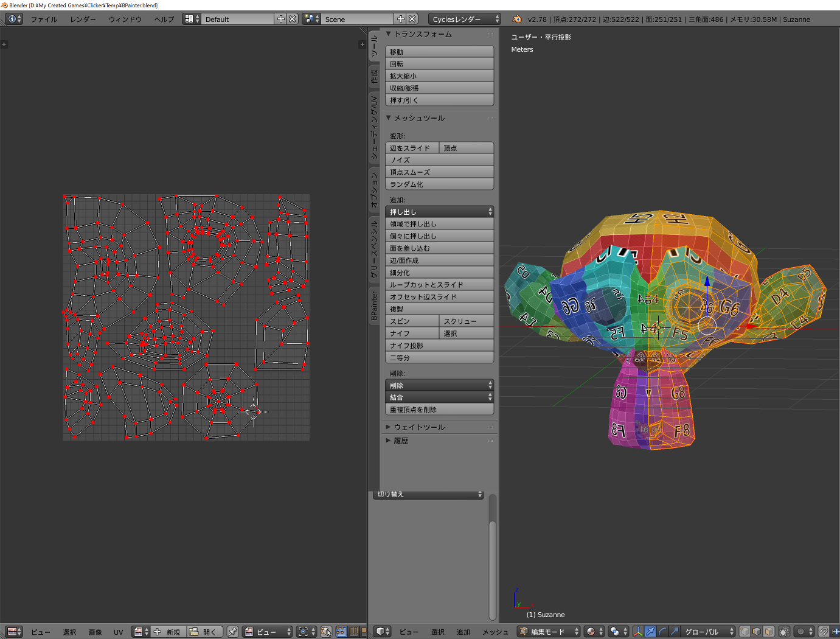Toggle the 3D manipulator axes widget
840x639 pixels.
click(638, 632)
